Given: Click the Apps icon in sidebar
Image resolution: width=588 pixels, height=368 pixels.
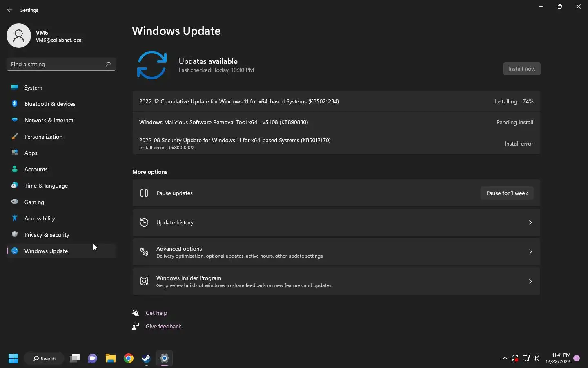Looking at the screenshot, I should [x=15, y=153].
